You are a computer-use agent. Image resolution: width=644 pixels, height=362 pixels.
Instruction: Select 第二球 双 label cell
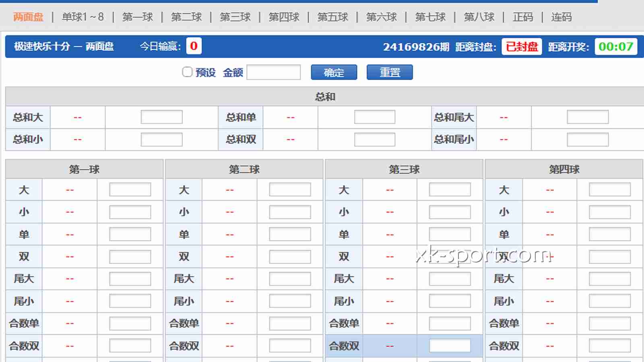184,257
